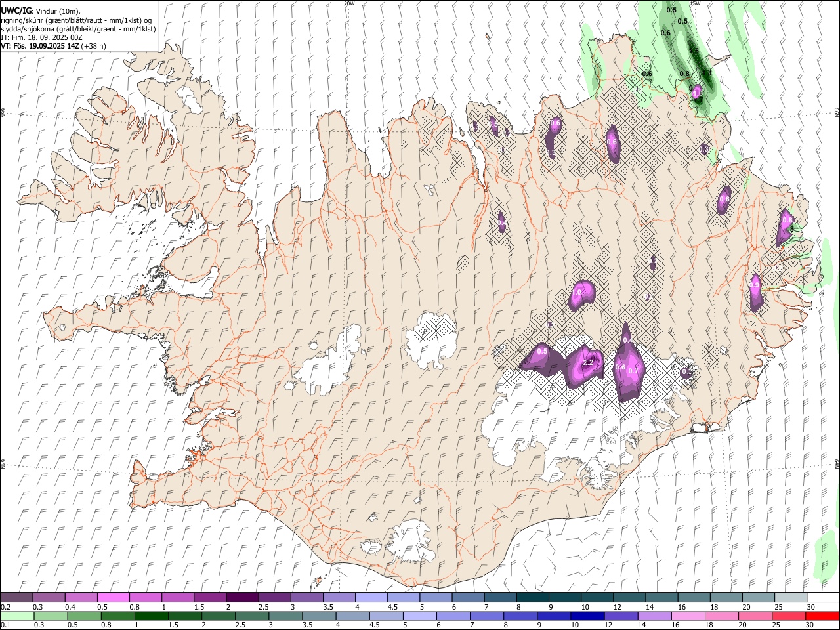The image size is (840, 630).
Task: Pick the deep blue swatch labeled 10 in the lower row
Action: (586, 616)
